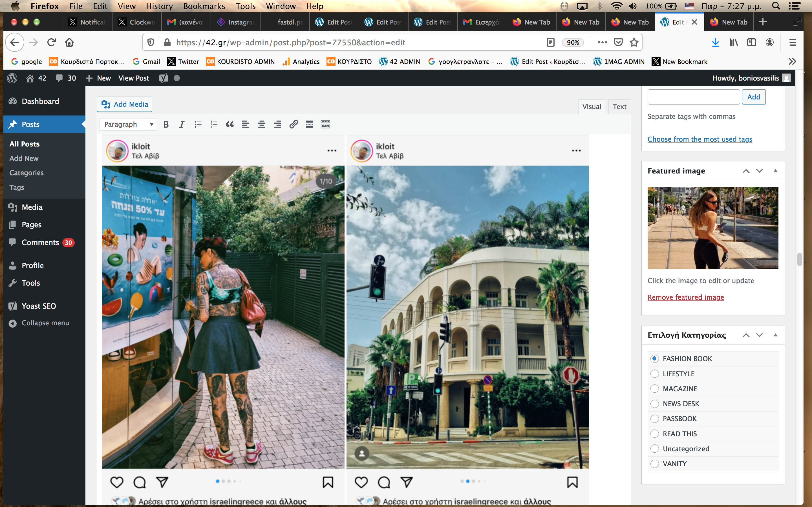The image size is (812, 507).
Task: Collapse the Featured image panel
Action: pyautogui.click(x=775, y=171)
